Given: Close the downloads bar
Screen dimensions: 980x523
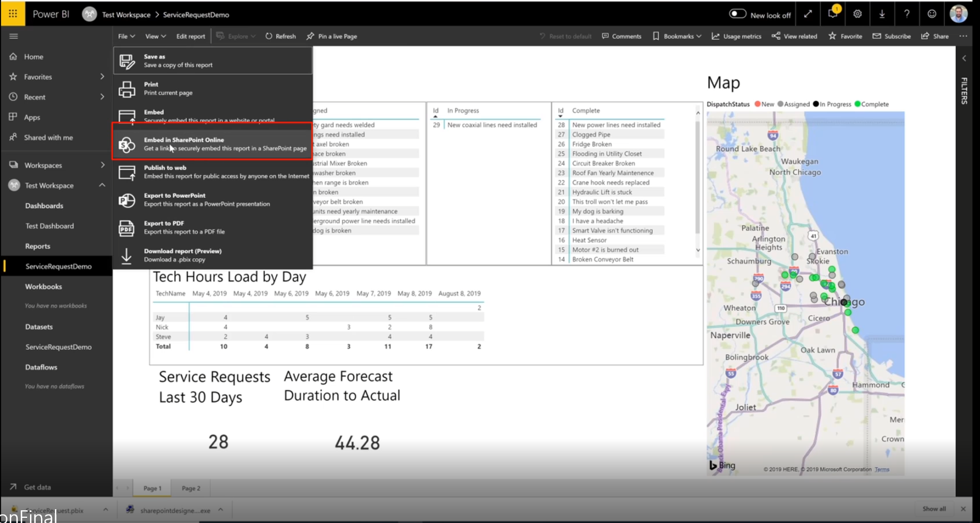Looking at the screenshot, I should click(x=963, y=509).
